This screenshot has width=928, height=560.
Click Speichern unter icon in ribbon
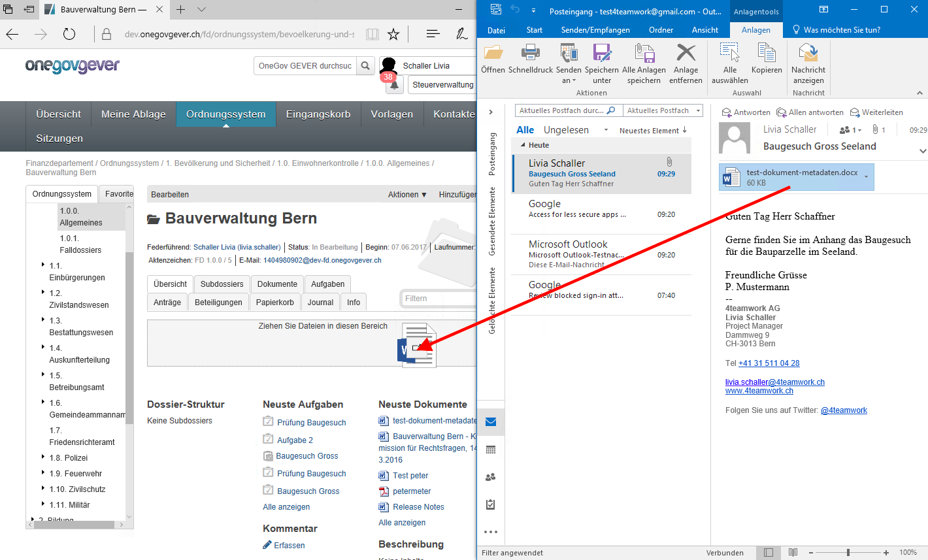pos(602,53)
